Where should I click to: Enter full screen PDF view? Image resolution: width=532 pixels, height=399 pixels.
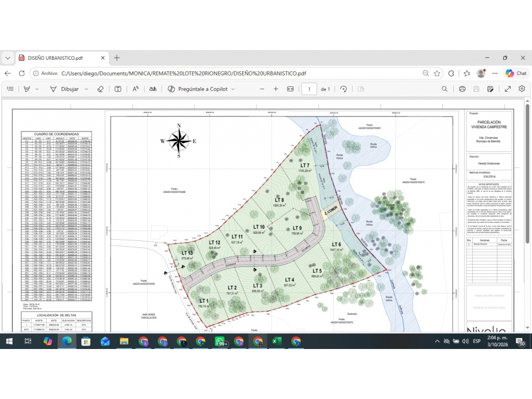(508, 89)
